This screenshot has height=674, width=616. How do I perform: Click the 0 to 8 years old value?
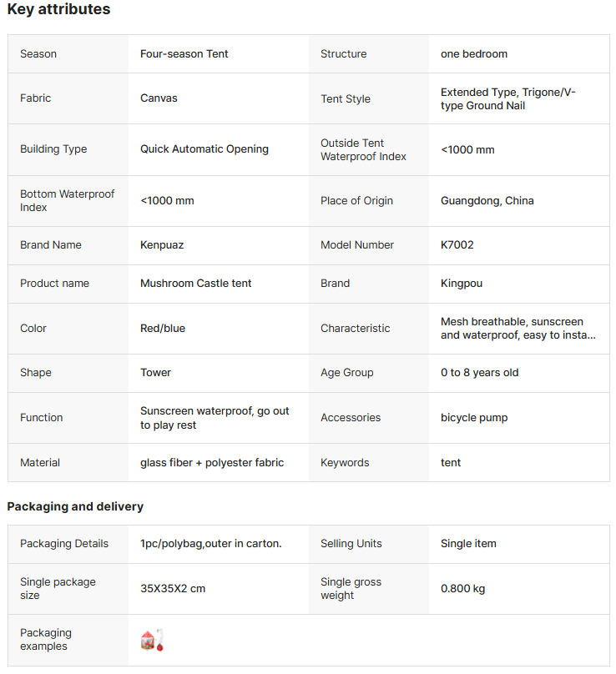pos(479,373)
